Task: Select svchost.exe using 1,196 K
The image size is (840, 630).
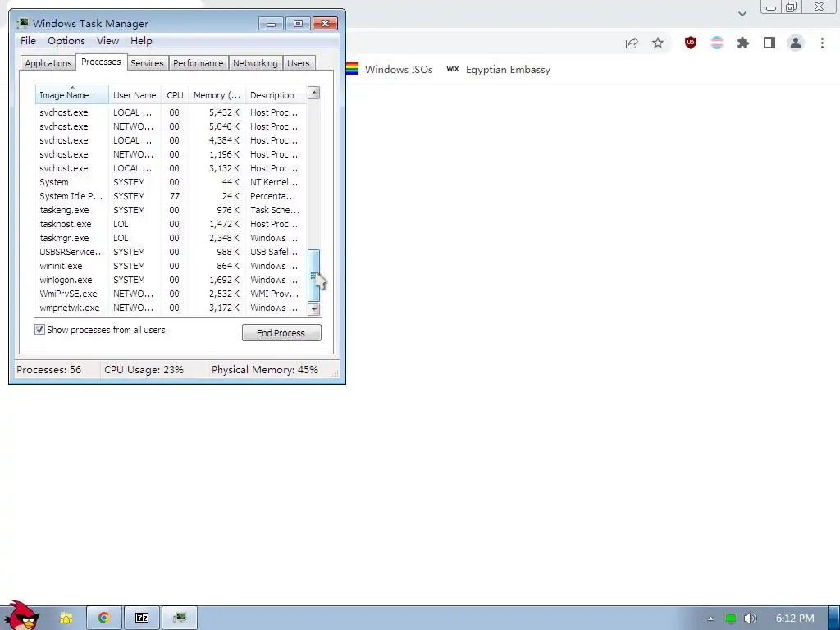Action: 171,154
